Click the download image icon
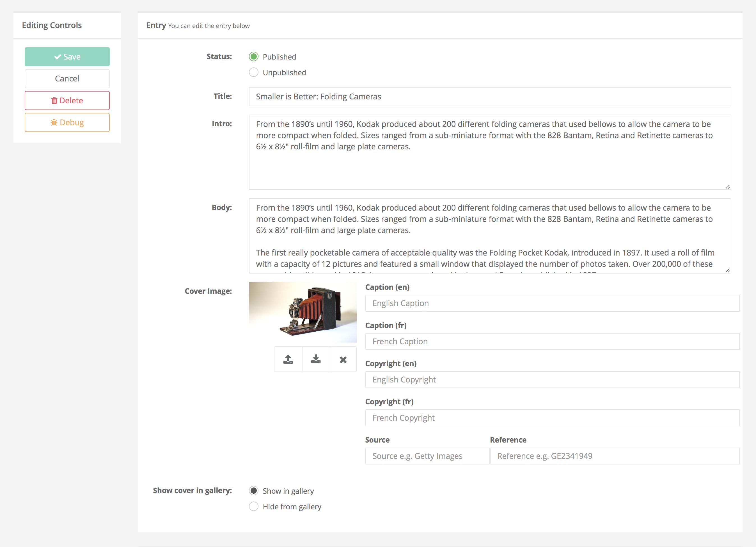Screen dimensions: 756x547 tap(316, 359)
